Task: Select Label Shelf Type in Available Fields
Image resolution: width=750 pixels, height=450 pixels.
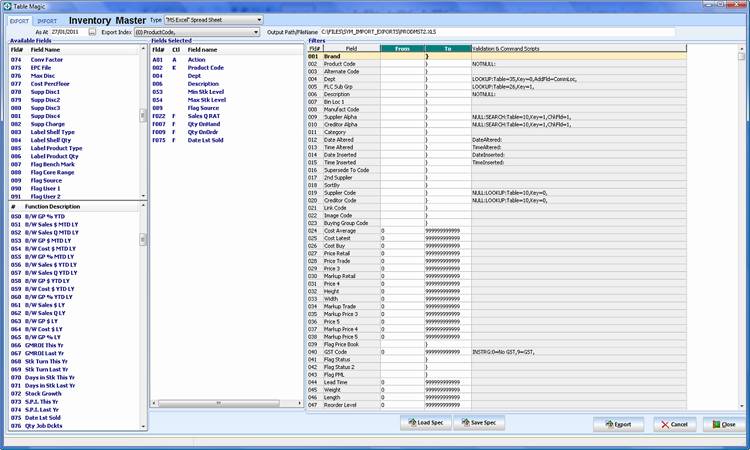Action: tap(53, 132)
